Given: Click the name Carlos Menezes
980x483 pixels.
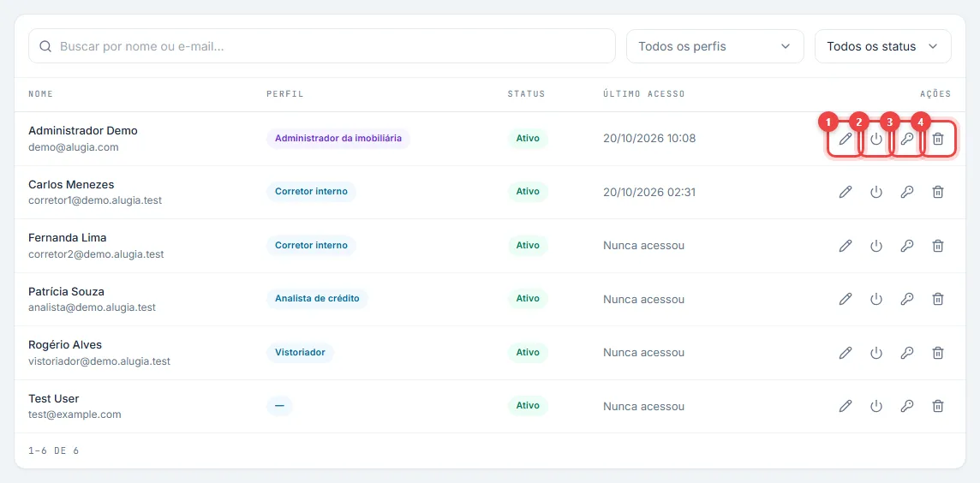Looking at the screenshot, I should click(x=71, y=184).
